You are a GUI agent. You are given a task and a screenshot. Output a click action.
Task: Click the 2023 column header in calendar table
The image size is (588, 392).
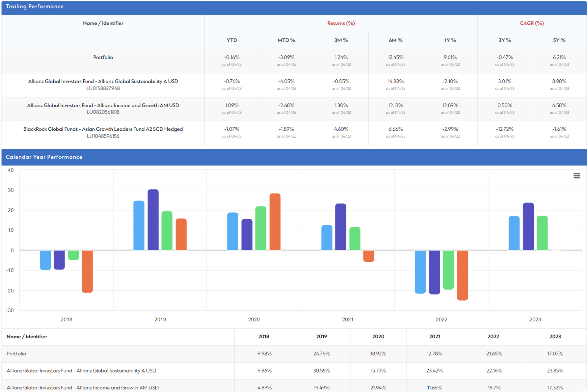(555, 336)
